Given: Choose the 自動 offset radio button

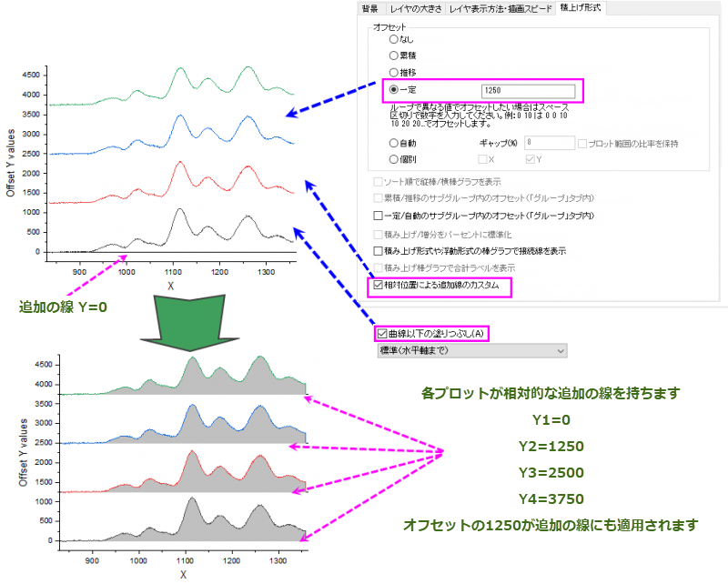Looking at the screenshot, I should pos(393,143).
